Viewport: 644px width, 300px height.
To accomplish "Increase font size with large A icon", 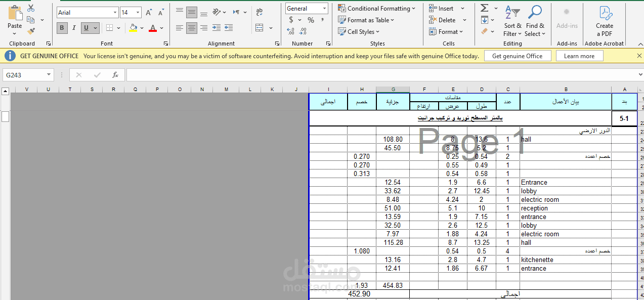I will pyautogui.click(x=149, y=13).
